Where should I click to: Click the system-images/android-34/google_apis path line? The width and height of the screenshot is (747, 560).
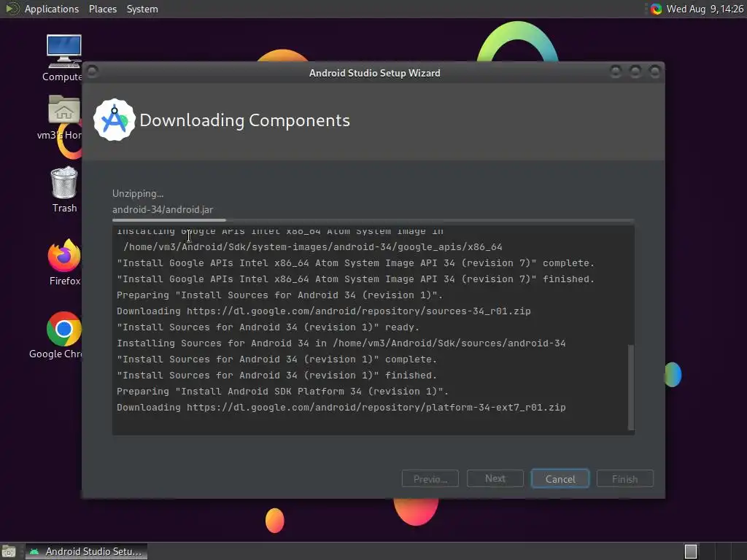[312, 246]
